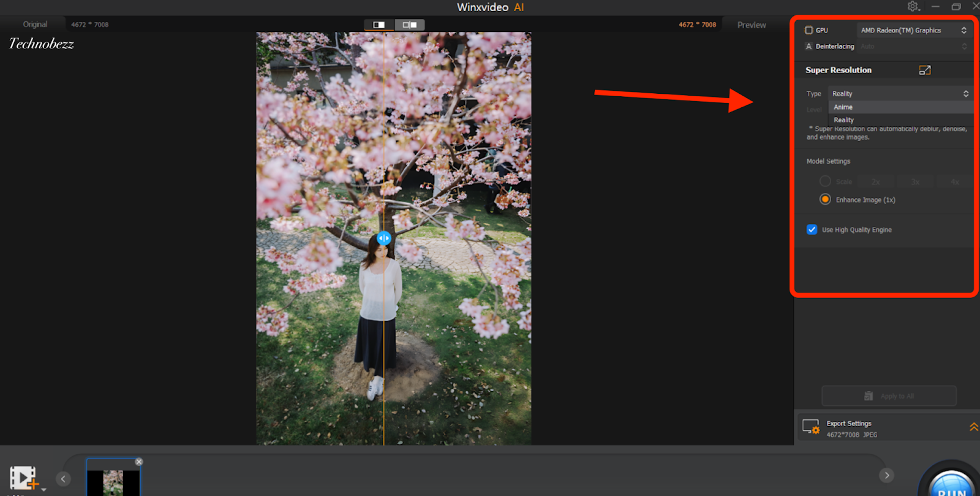Open the Deinterlacing Auto dropdown

pyautogui.click(x=914, y=47)
